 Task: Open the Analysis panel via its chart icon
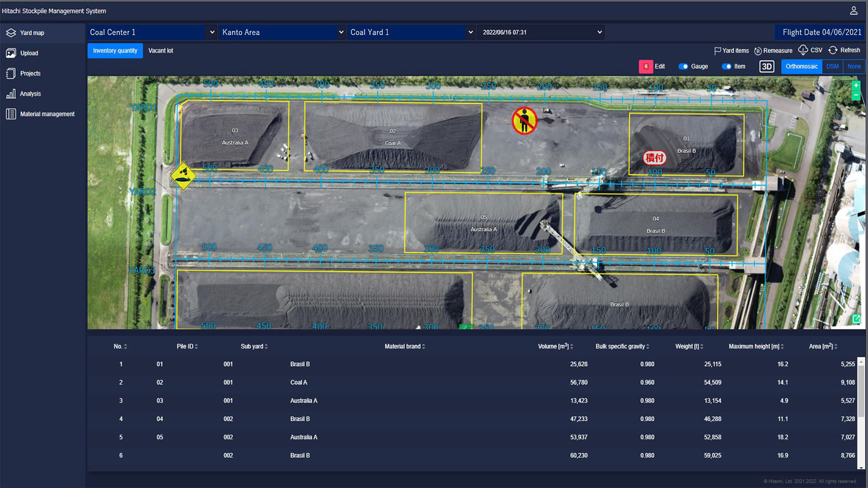[x=11, y=93]
